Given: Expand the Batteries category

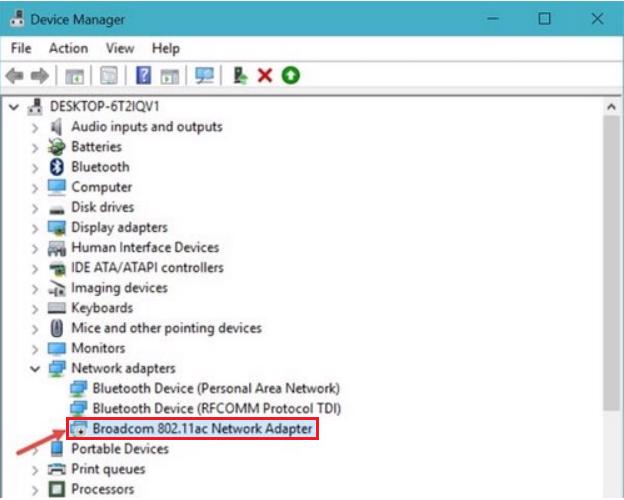Looking at the screenshot, I should click(x=35, y=148).
